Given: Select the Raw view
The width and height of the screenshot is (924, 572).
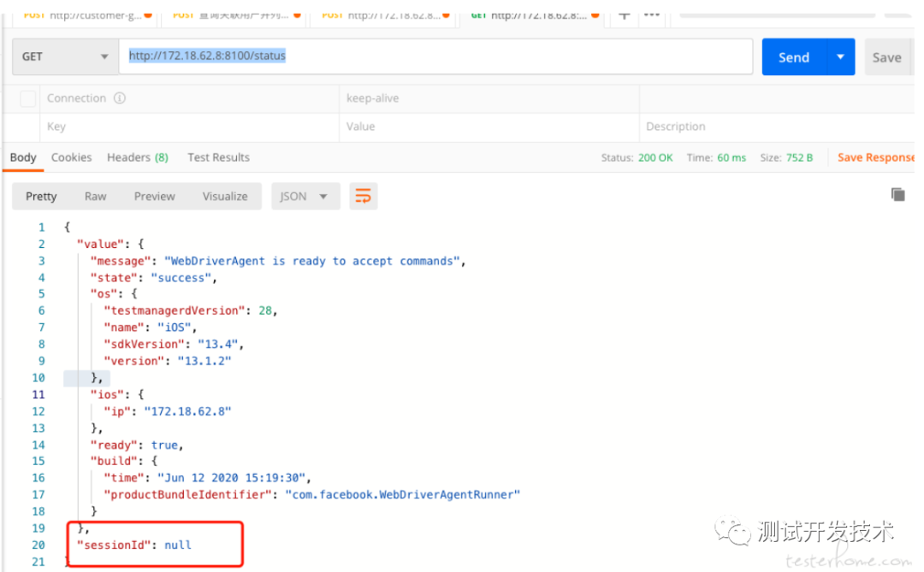Looking at the screenshot, I should (x=96, y=196).
